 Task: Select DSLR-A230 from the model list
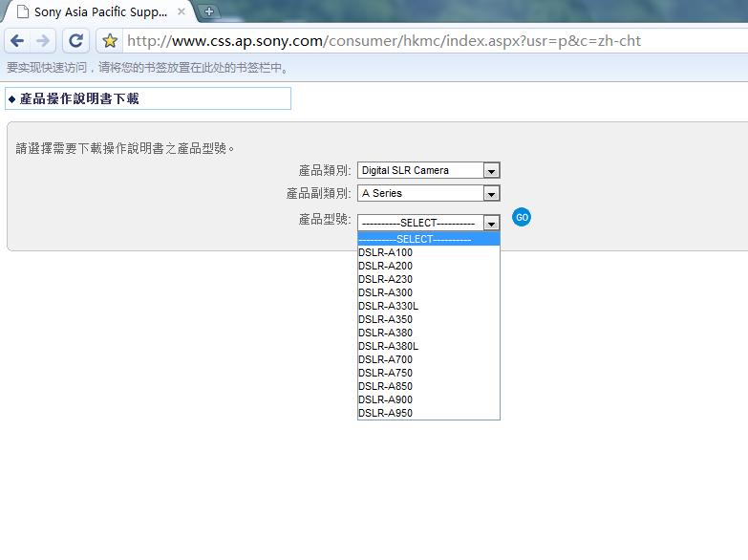click(x=428, y=279)
